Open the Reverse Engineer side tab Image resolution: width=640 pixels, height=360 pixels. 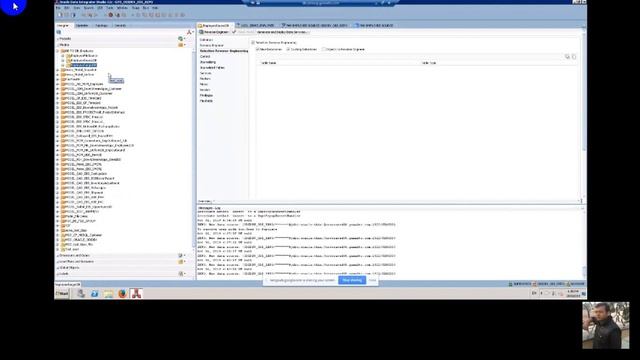pos(211,45)
